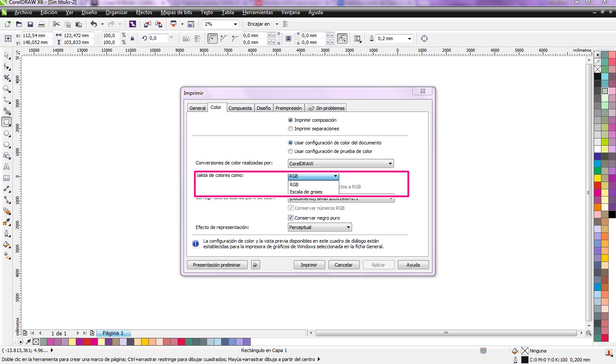
Task: Open the zoom level 2% dropdown
Action: click(x=235, y=24)
